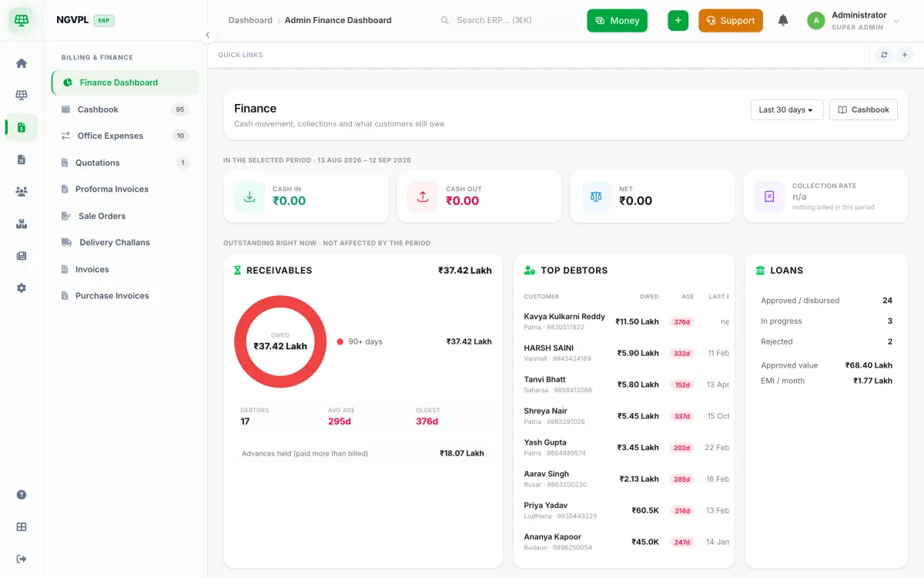Click the orange Support button
Viewport: 924px width, 578px height.
pyautogui.click(x=731, y=21)
